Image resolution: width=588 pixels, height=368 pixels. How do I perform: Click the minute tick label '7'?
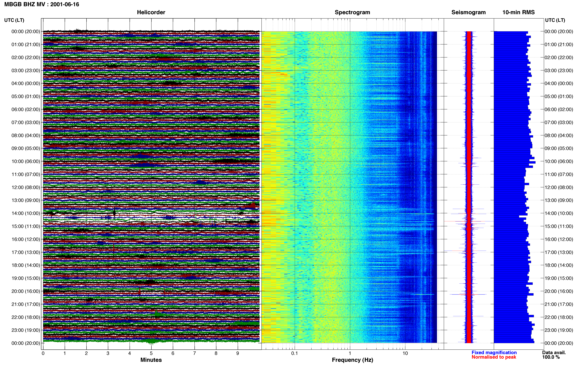click(x=195, y=353)
